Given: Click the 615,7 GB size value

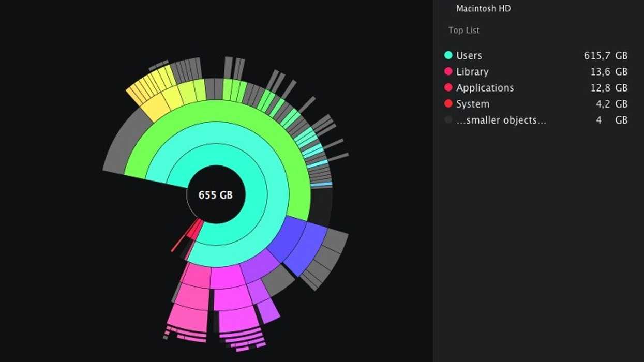Looking at the screenshot, I should (606, 55).
